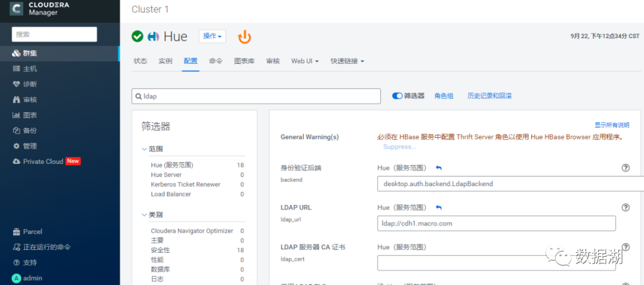Click the green Hue health status icon
This screenshot has width=644, height=285.
click(137, 36)
